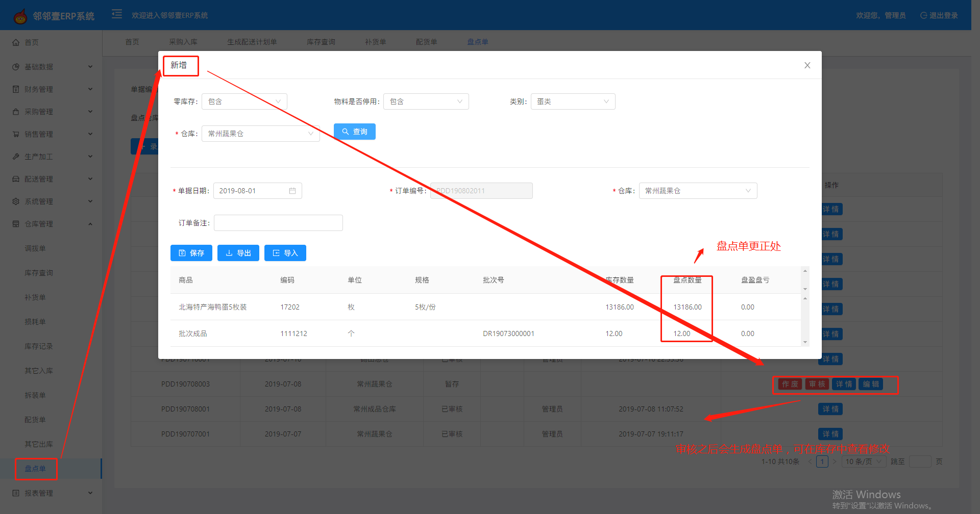The height and width of the screenshot is (514, 980).
Task: Expand the 财务管理 sidebar menu
Action: pos(90,89)
